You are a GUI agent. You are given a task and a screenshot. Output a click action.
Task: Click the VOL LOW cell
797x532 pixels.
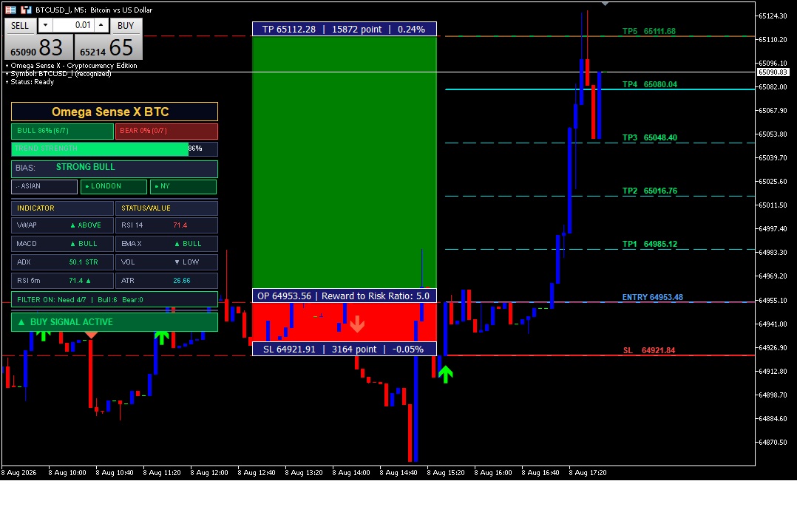tap(167, 262)
